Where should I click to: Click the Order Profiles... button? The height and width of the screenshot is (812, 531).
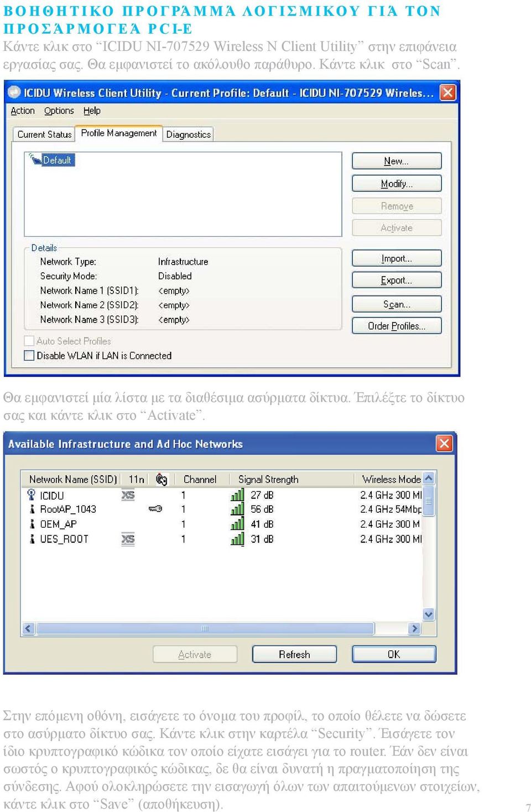(x=397, y=326)
